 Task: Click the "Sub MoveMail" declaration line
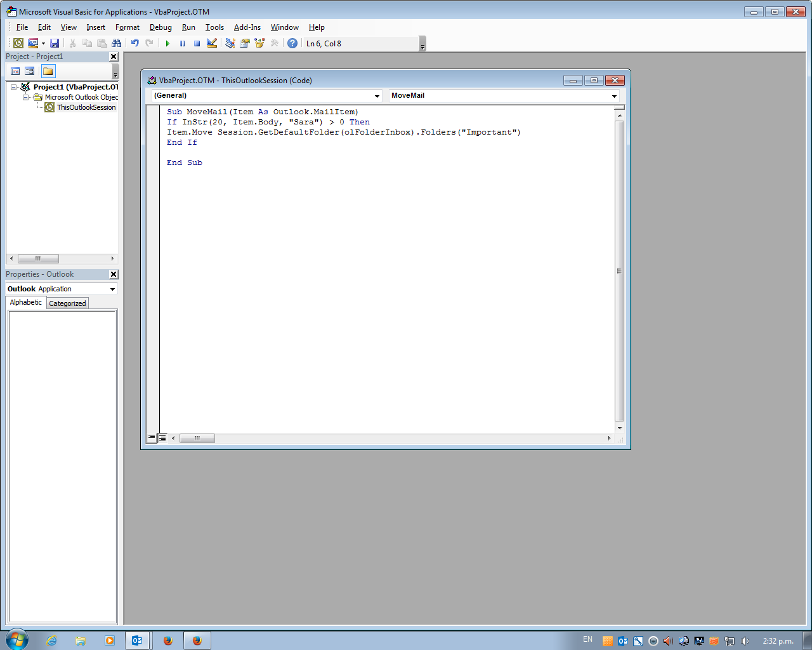coord(263,112)
